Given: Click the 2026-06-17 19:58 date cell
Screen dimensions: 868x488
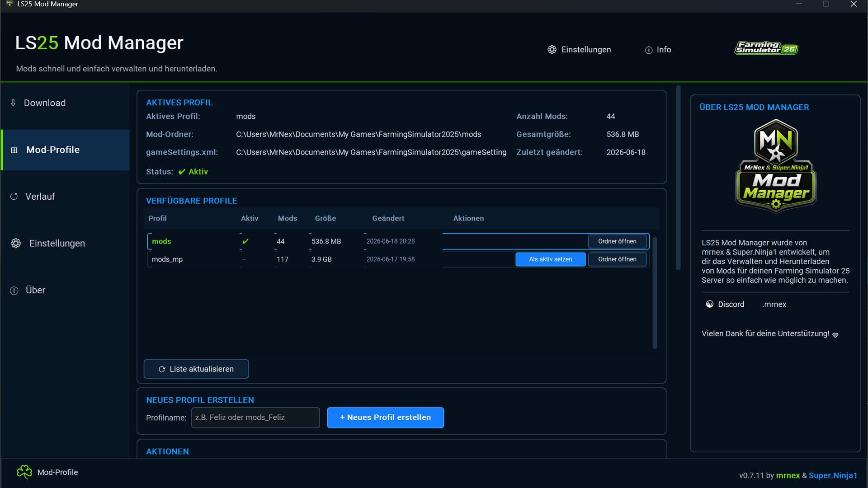Looking at the screenshot, I should [391, 259].
